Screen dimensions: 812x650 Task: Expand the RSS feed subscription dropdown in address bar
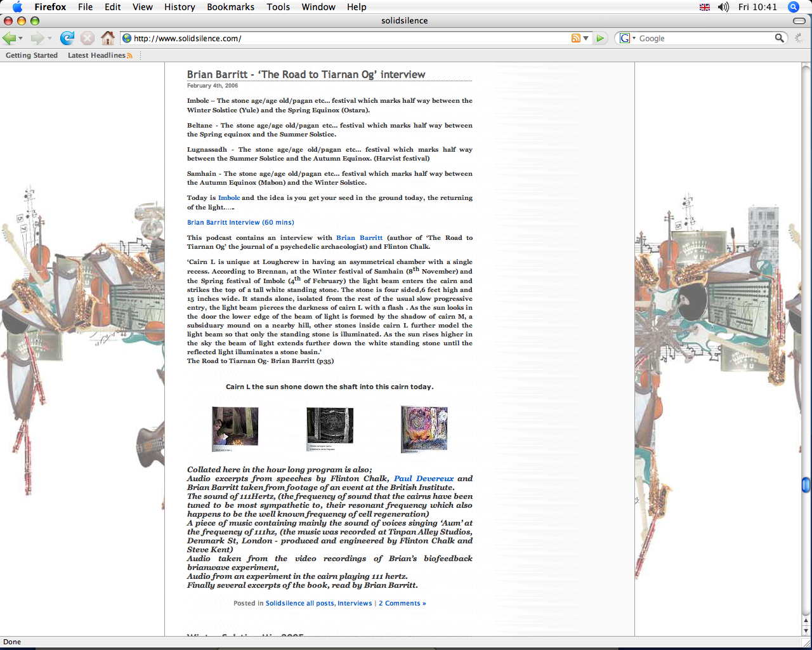click(x=586, y=38)
